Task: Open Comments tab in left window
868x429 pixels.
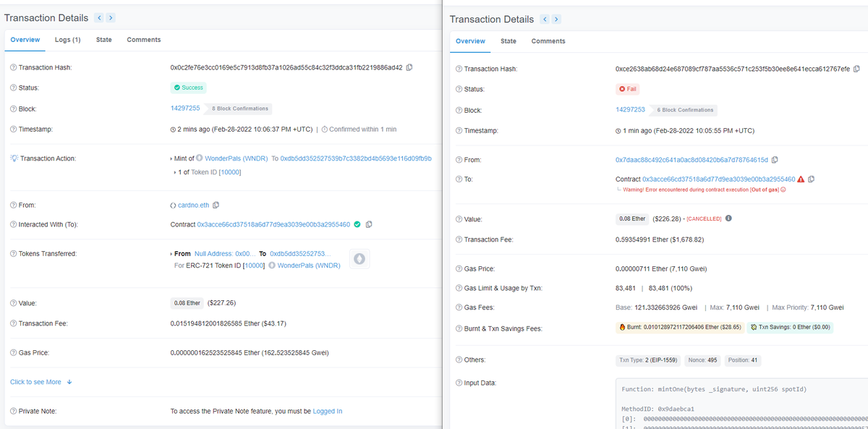Action: (x=144, y=39)
